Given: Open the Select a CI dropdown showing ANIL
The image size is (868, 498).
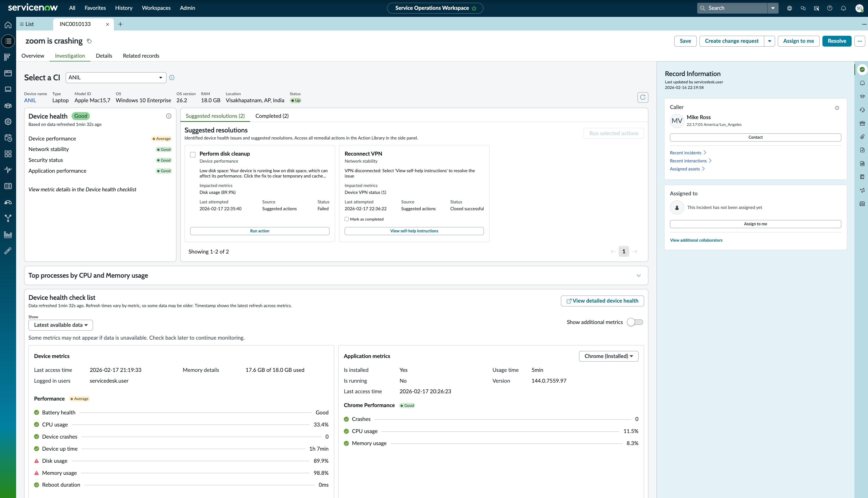Looking at the screenshot, I should click(x=116, y=78).
